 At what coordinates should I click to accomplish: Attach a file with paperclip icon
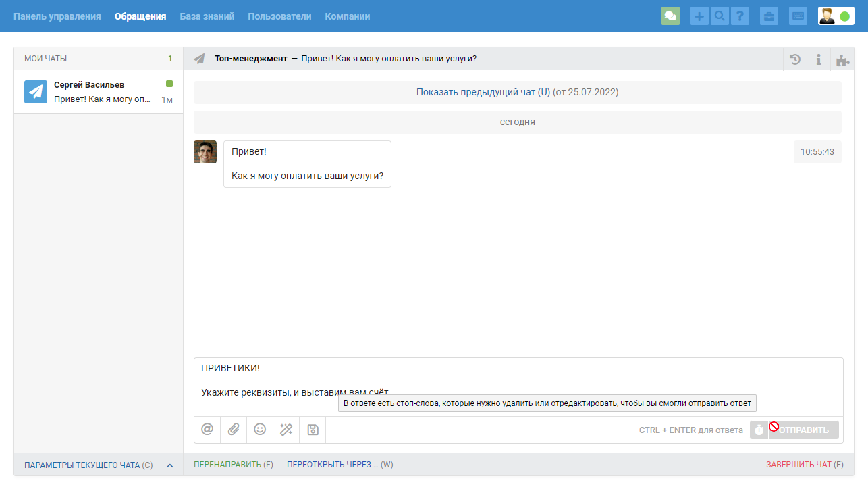(x=234, y=430)
